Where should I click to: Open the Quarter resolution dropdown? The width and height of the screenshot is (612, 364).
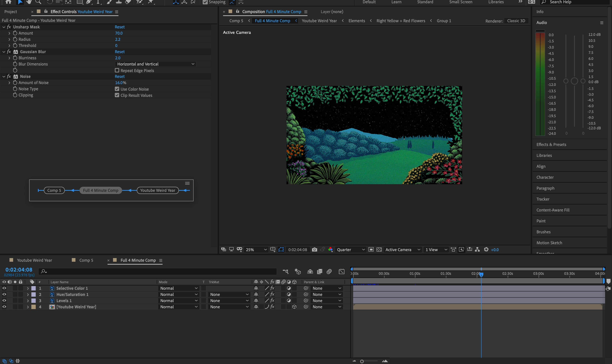click(350, 250)
